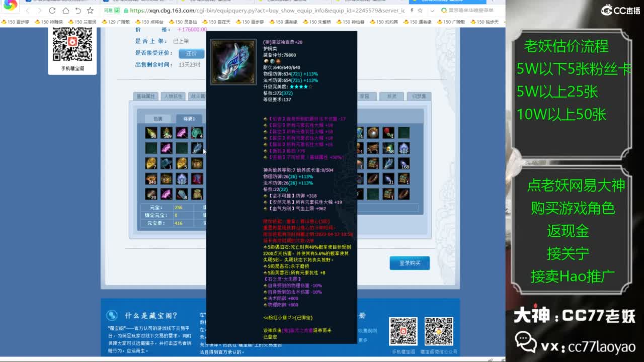Screen dimensions: 644x362
Task: Click the 元宝票 value 416
Action: 178,223
